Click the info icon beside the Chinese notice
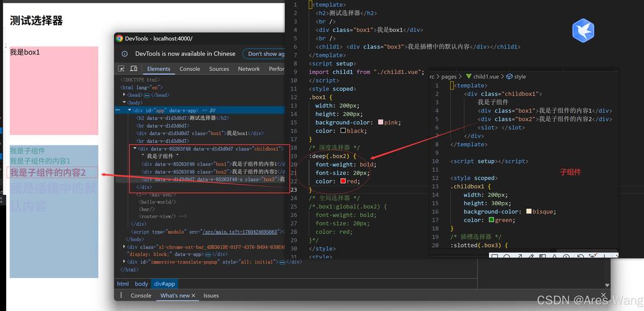This screenshot has width=644, height=311. 125,54
